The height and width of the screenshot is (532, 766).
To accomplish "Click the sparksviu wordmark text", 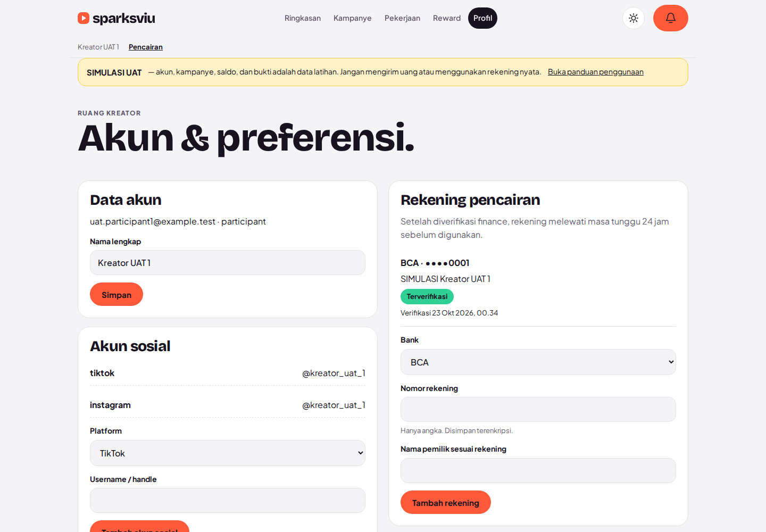I will coord(124,18).
